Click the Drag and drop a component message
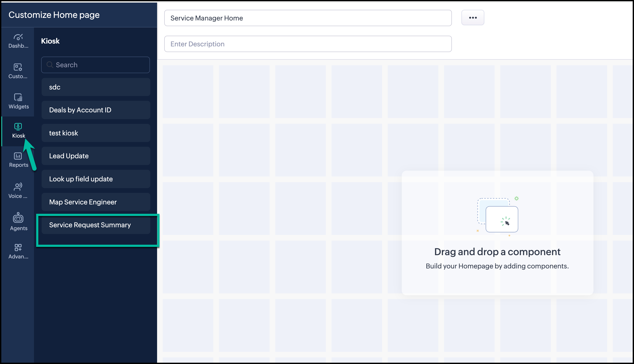The height and width of the screenshot is (364, 634). pyautogui.click(x=497, y=252)
